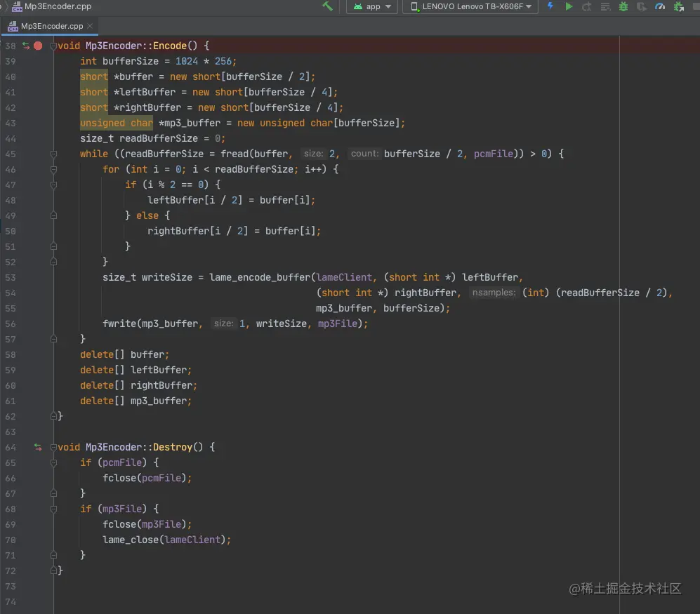Click the list-style toolbar icon before Debug
700x614 pixels.
[x=605, y=7]
